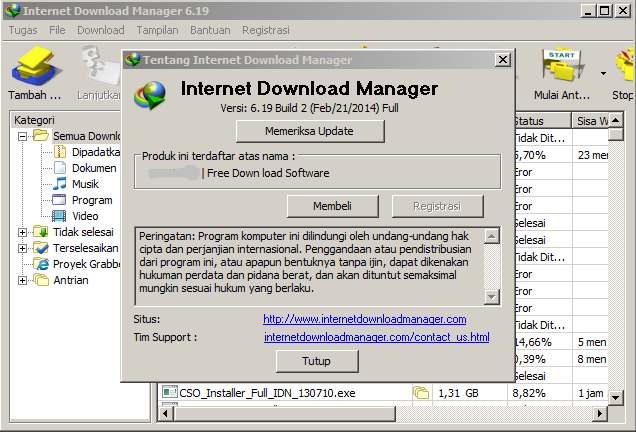Click the IDM logo in the About dialog
The width and height of the screenshot is (636, 432).
150,96
